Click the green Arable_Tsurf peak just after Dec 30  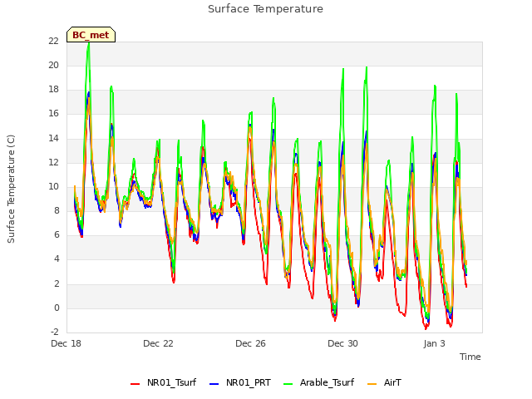pyautogui.click(x=367, y=68)
